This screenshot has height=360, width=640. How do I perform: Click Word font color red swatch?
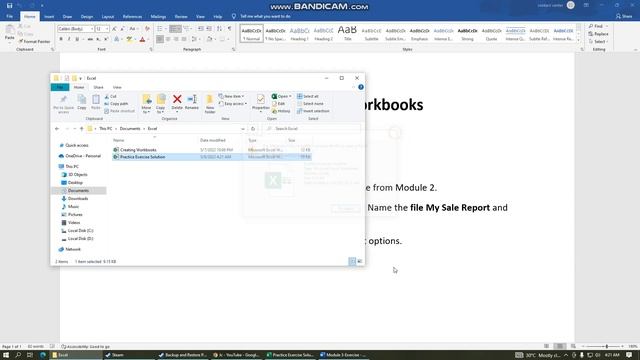click(x=142, y=39)
